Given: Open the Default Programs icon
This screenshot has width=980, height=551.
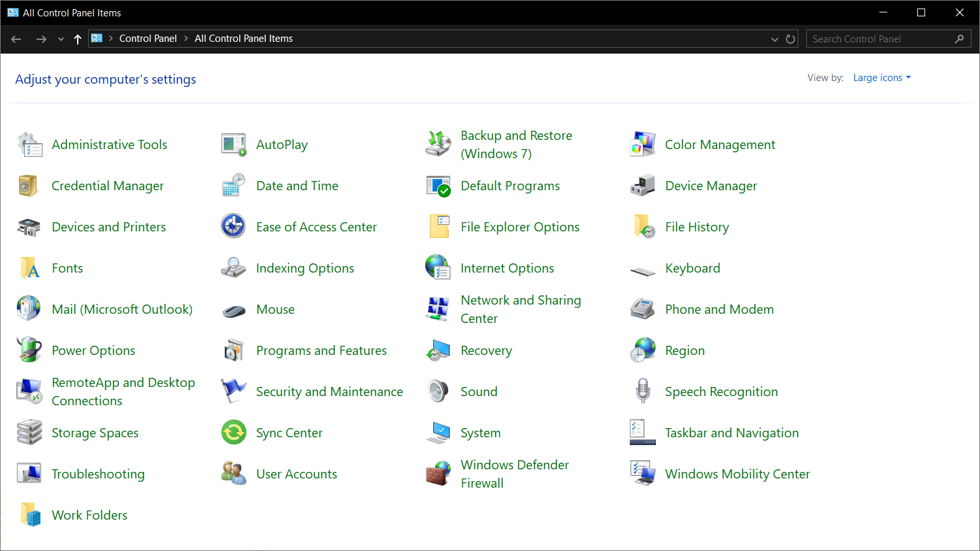Looking at the screenshot, I should [x=438, y=186].
